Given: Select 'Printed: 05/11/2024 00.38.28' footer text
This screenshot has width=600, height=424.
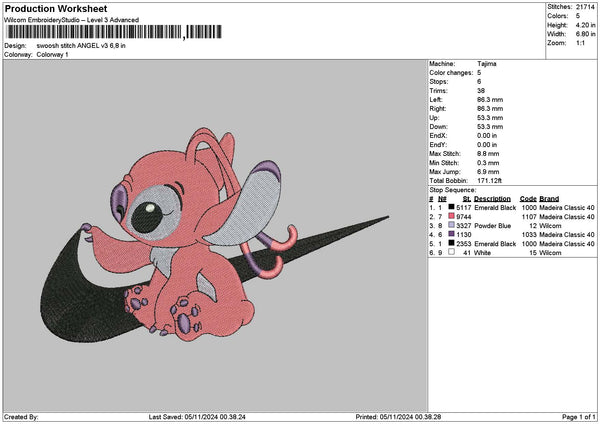Looking at the screenshot, I should click(398, 417).
